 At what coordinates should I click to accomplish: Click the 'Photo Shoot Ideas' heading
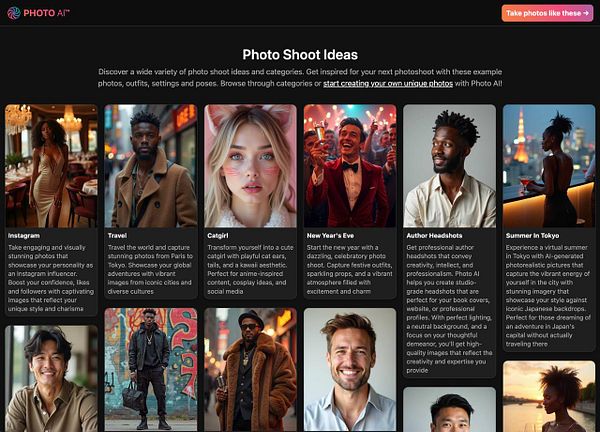(x=300, y=55)
